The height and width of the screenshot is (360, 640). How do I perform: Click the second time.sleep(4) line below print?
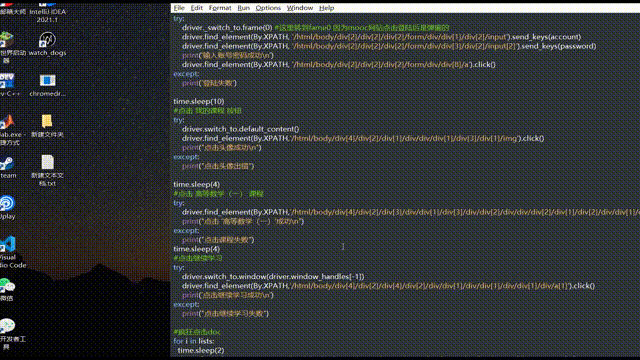point(196,249)
